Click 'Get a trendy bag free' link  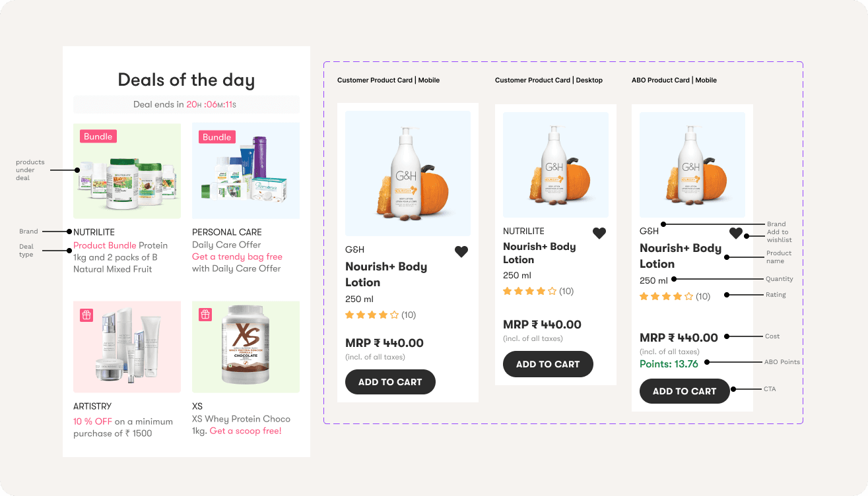[x=237, y=257]
